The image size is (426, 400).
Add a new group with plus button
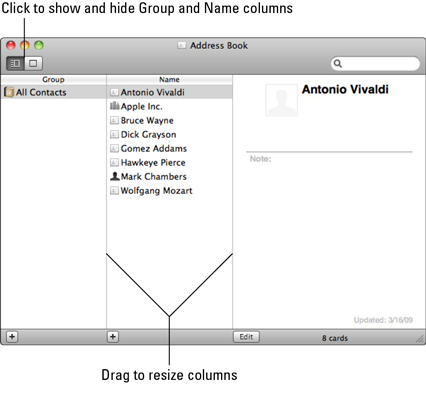pos(12,337)
